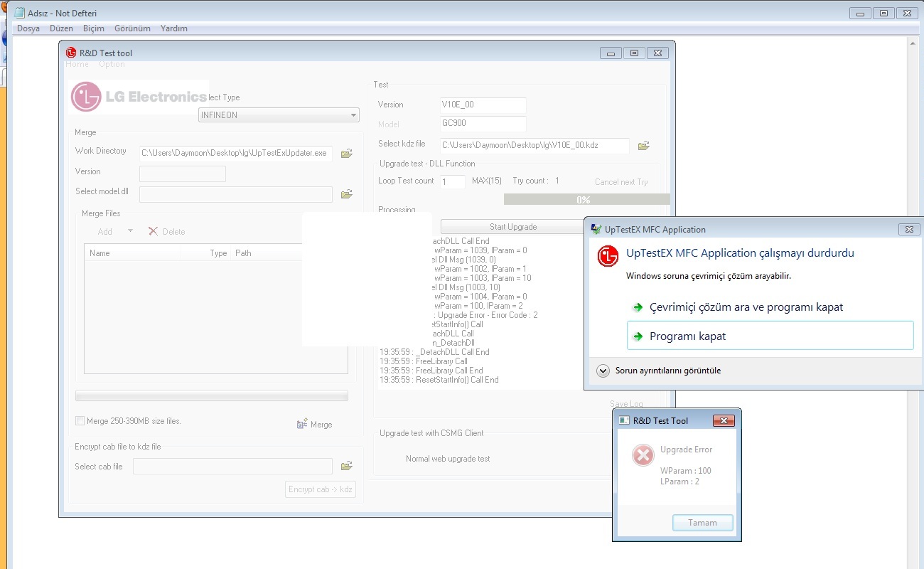This screenshot has width=924, height=569.
Task: Click the Add button in Merge Files
Action: click(x=105, y=231)
